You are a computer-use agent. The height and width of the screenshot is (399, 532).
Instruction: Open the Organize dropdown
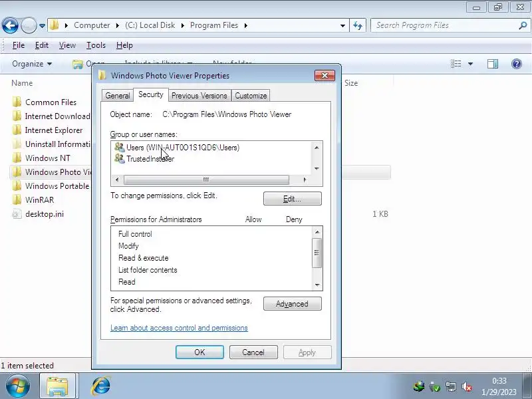[32, 64]
